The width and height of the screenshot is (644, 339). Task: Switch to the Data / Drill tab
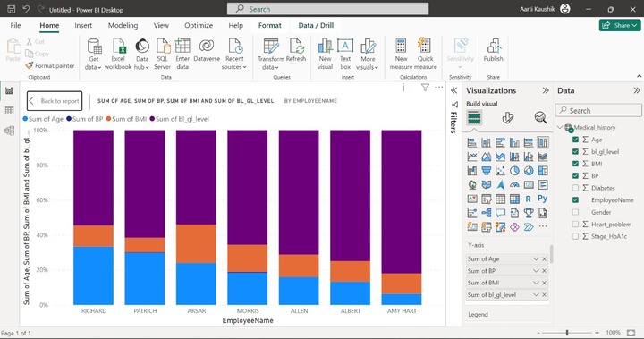coord(316,25)
